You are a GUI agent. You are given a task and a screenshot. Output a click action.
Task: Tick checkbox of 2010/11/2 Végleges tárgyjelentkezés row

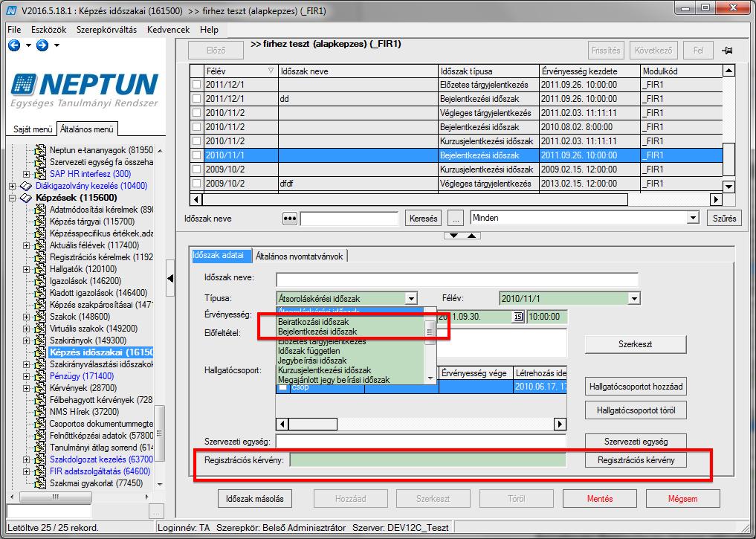coord(197,113)
